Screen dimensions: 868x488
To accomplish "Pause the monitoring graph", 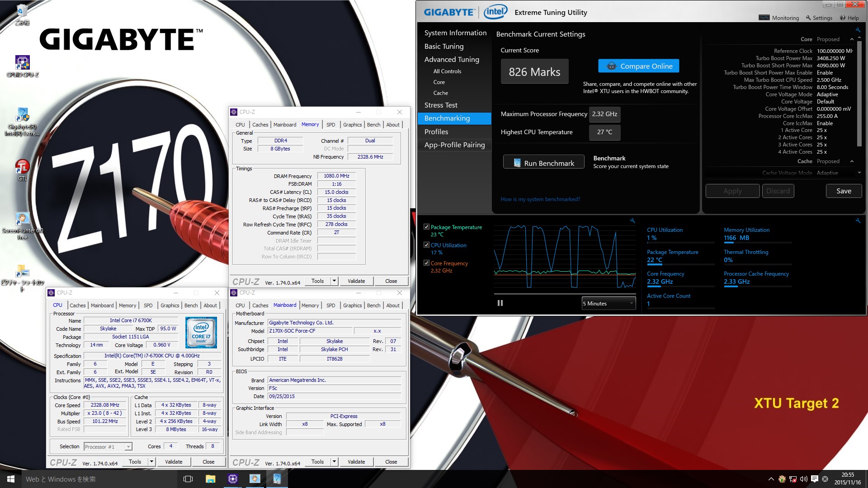I will (500, 303).
